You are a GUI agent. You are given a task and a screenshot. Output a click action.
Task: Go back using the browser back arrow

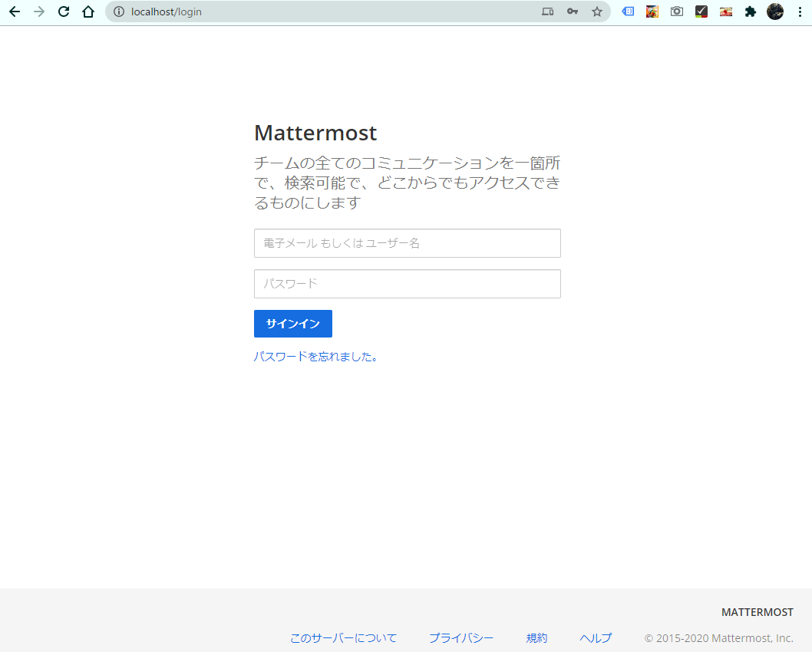[15, 12]
